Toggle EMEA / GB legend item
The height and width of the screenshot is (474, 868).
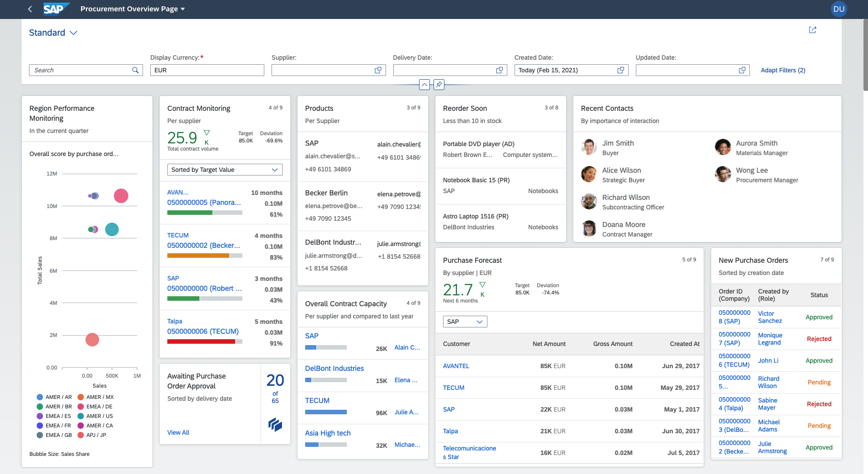tap(54, 435)
